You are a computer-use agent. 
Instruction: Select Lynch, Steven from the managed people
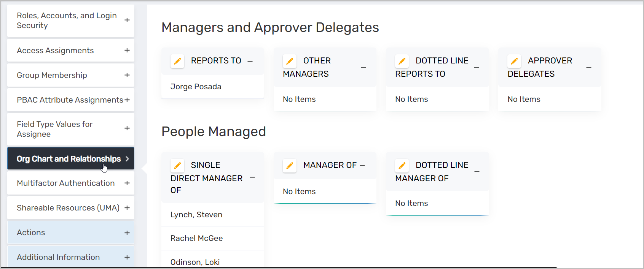[x=197, y=215]
